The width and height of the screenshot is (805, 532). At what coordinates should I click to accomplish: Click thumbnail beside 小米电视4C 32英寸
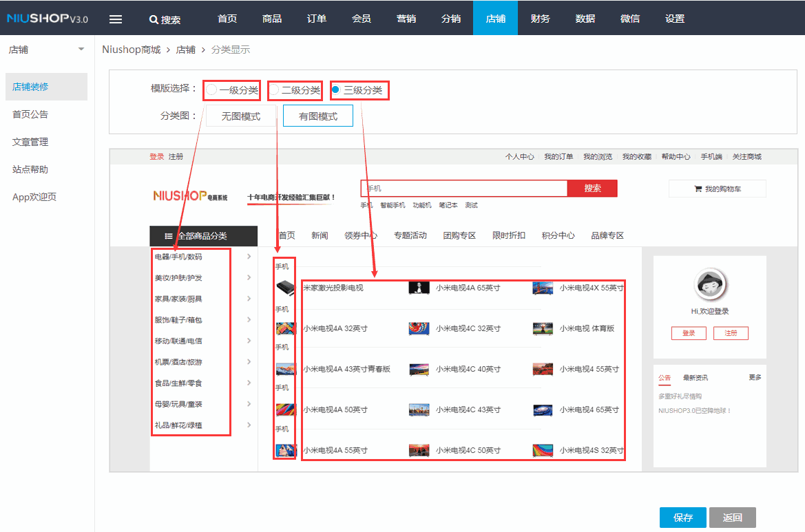pyautogui.click(x=419, y=328)
